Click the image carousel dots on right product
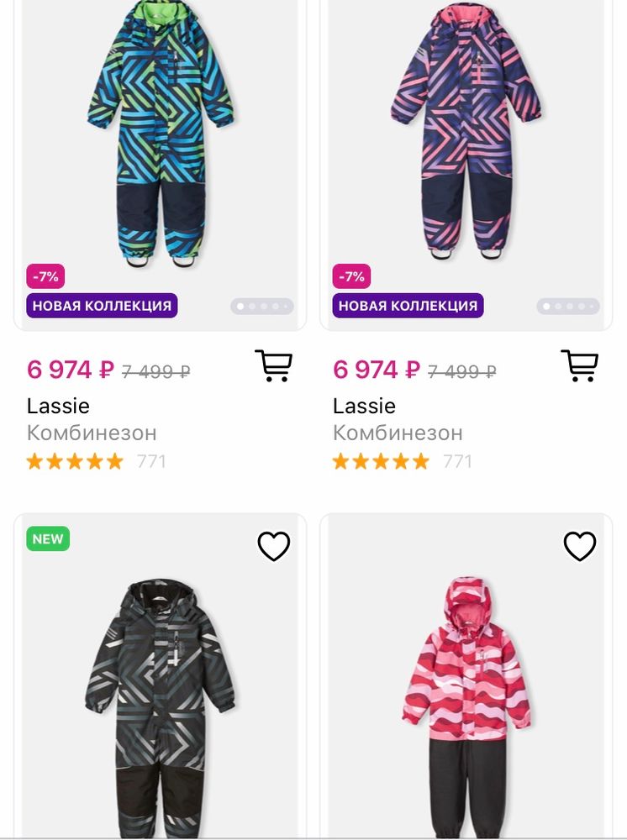 (568, 307)
